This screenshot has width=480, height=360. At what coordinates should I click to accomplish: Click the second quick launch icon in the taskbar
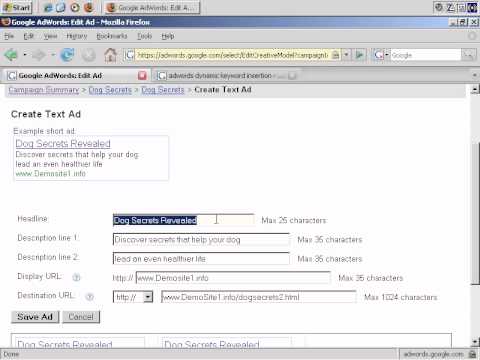[61, 7]
